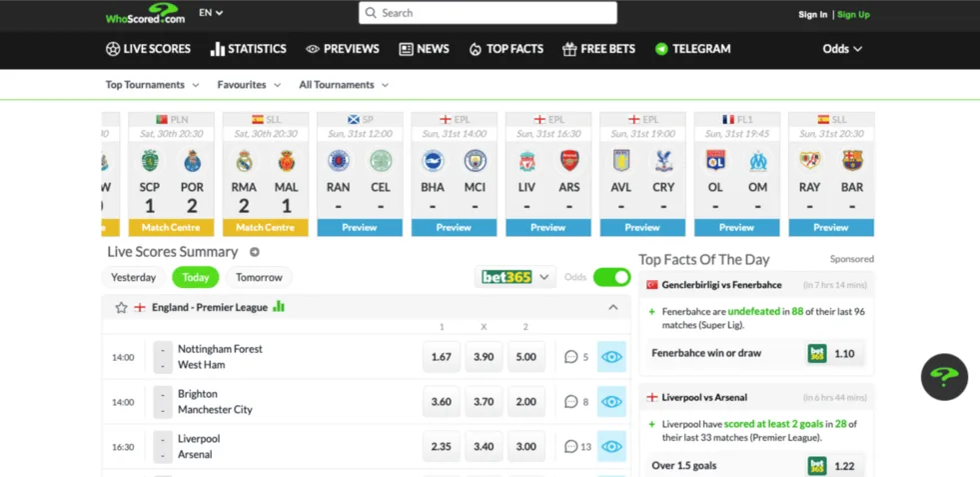Open the Free Bets menu
The height and width of the screenshot is (477, 980).
(x=598, y=49)
